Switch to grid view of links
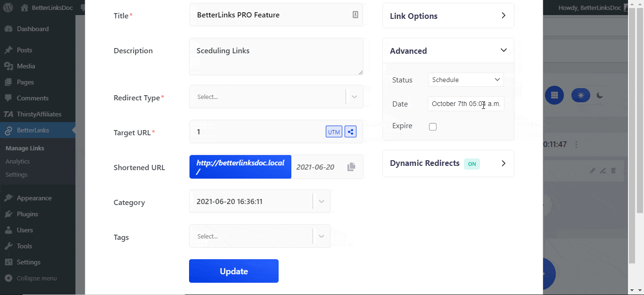The image size is (644, 295). [554, 95]
